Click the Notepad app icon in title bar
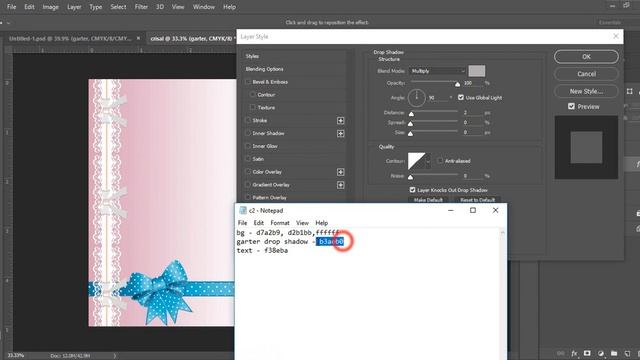Image resolution: width=640 pixels, height=360 pixels. point(243,210)
